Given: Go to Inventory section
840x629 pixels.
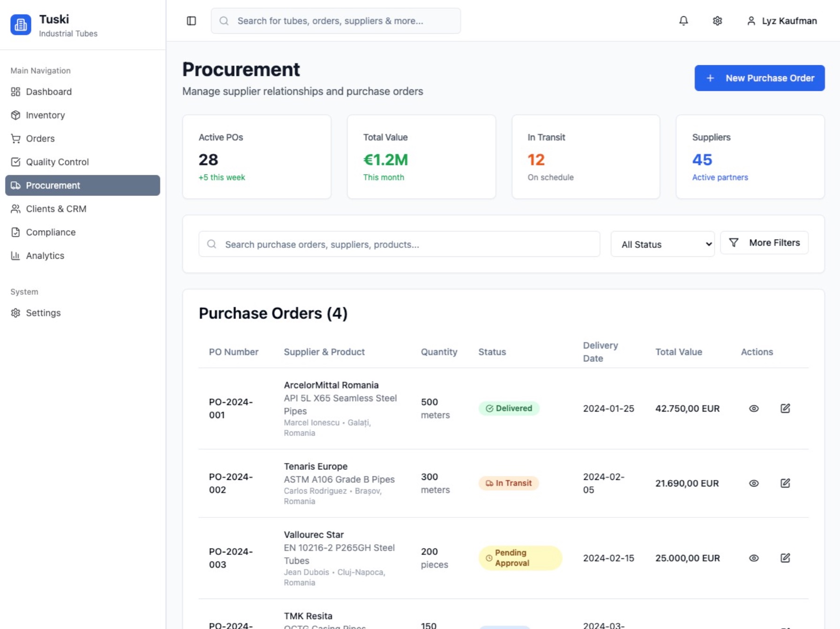Looking at the screenshot, I should click(83, 115).
